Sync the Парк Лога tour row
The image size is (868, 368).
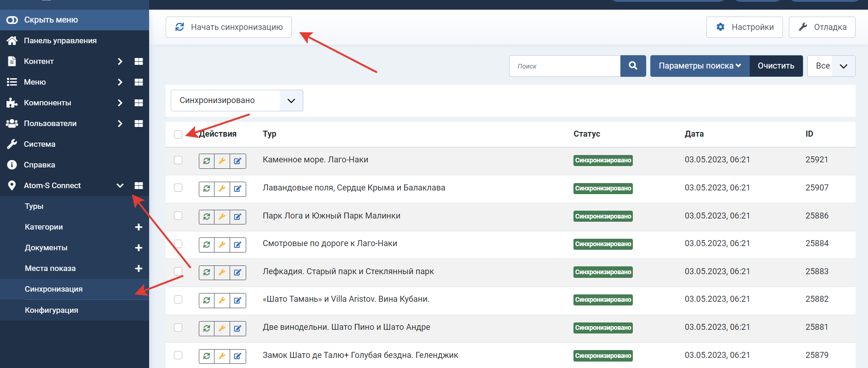tap(207, 217)
